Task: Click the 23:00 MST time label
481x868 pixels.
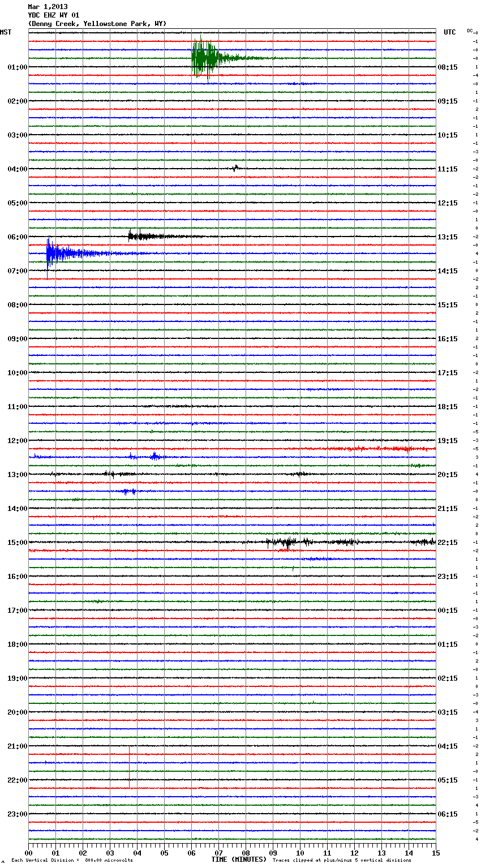Action: 18,814
